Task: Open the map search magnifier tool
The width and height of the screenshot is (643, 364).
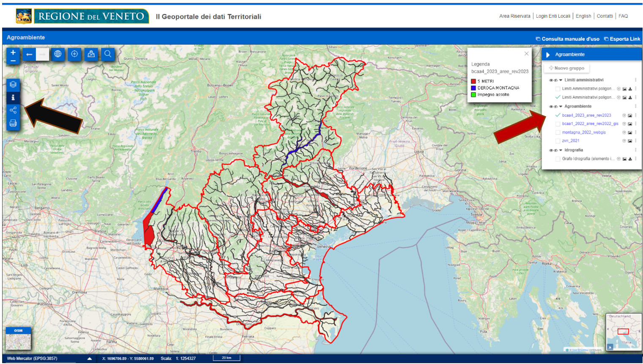Action: (x=108, y=54)
